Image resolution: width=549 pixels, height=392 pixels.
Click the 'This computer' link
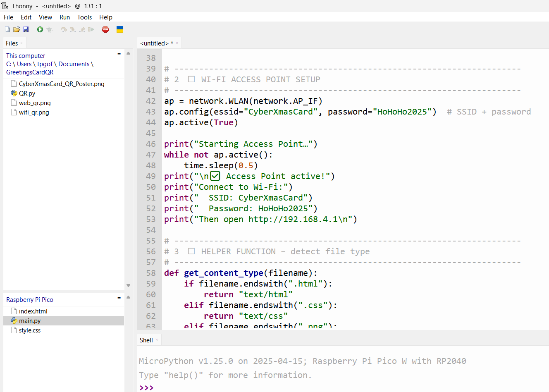tap(26, 55)
